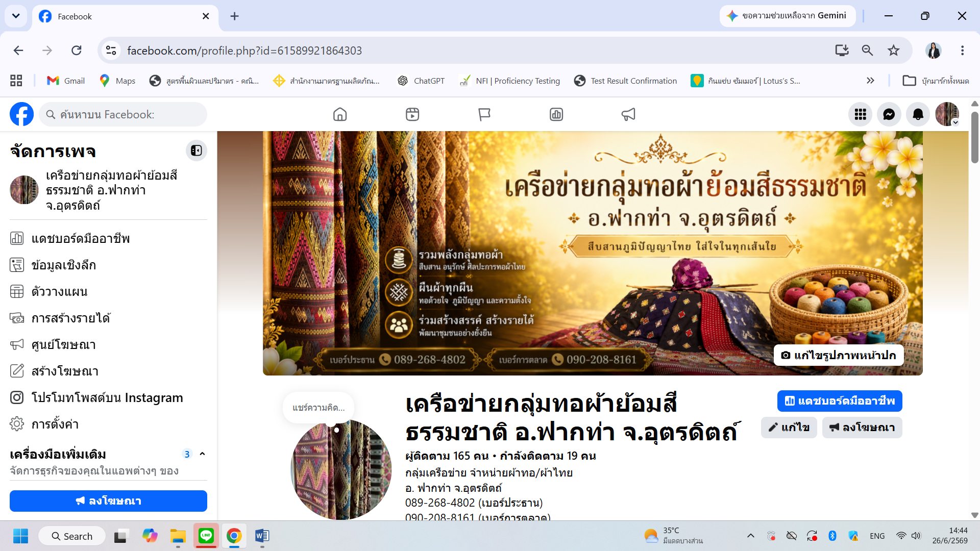
Task: Click the Gemini help button
Action: (x=788, y=16)
